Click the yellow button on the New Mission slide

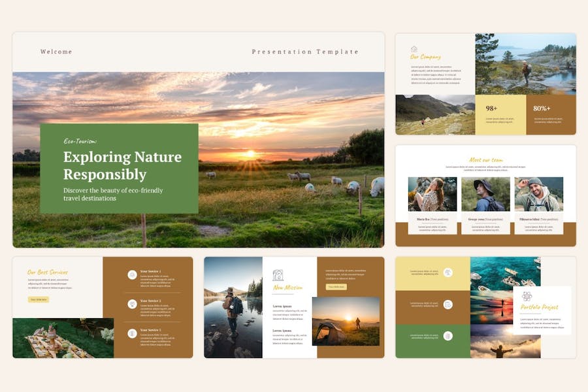tap(336, 287)
